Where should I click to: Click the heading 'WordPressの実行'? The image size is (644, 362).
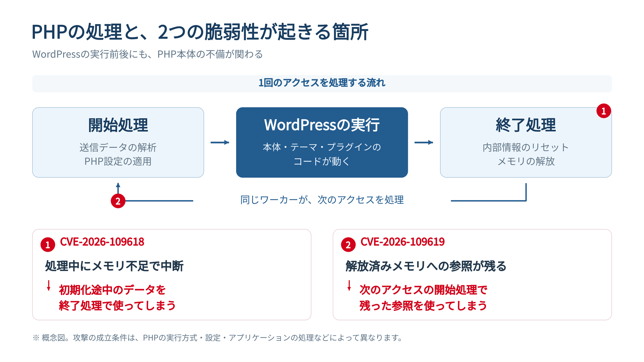pos(322,125)
